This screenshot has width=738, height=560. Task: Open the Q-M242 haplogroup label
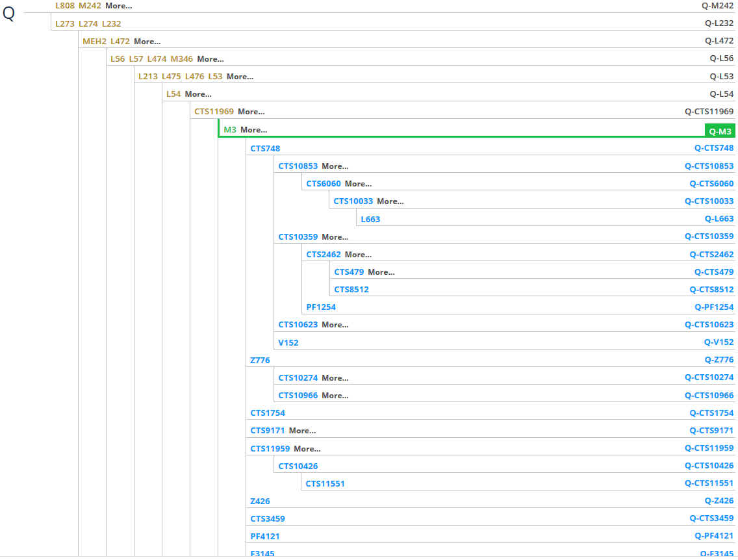(717, 6)
